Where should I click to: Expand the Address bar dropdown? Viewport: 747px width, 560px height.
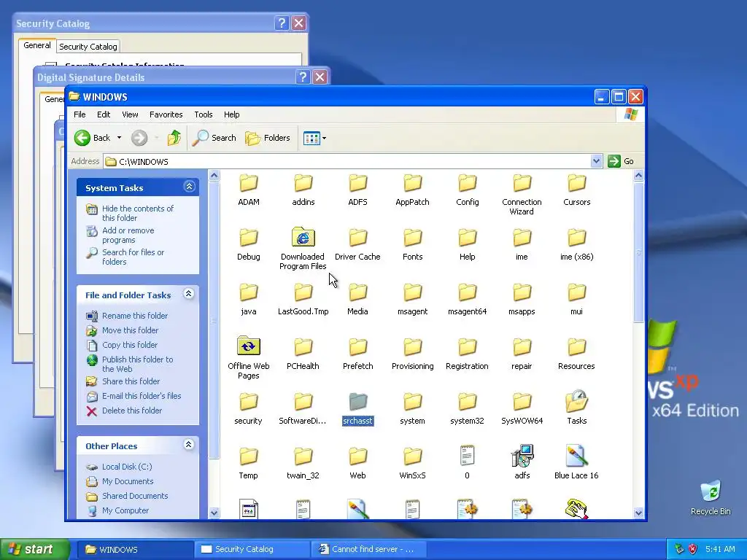596,161
